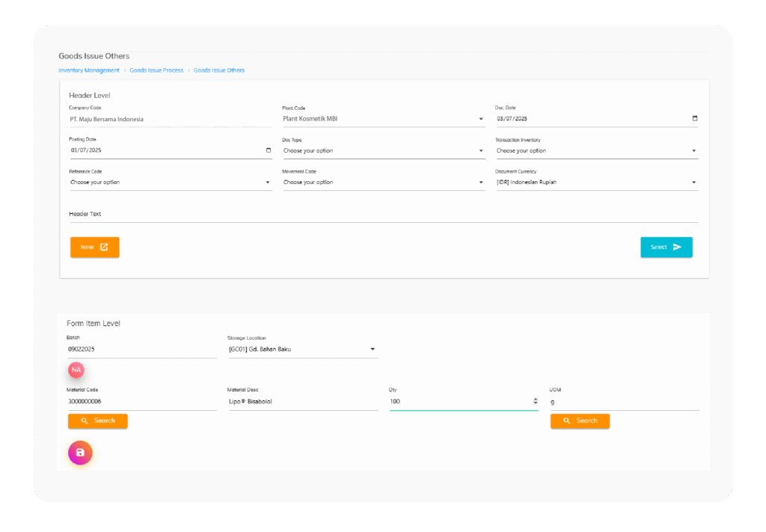Viewport: 766px width, 532px height.
Task: Open the Document Currency dropdown
Action: (x=693, y=183)
